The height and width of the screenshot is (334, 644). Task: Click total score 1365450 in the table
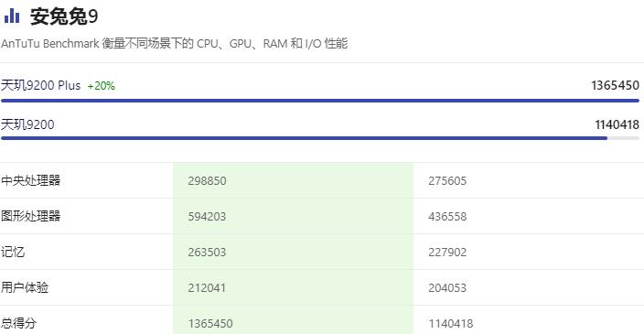click(210, 324)
